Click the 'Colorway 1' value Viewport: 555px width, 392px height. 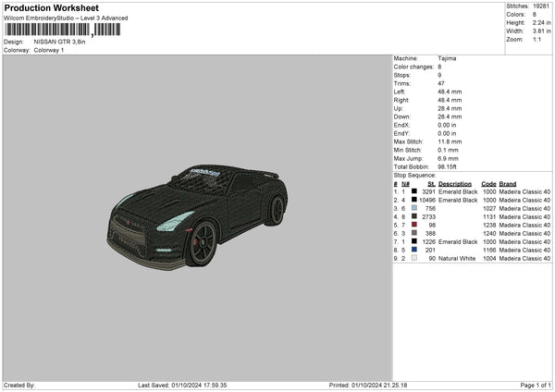point(49,50)
